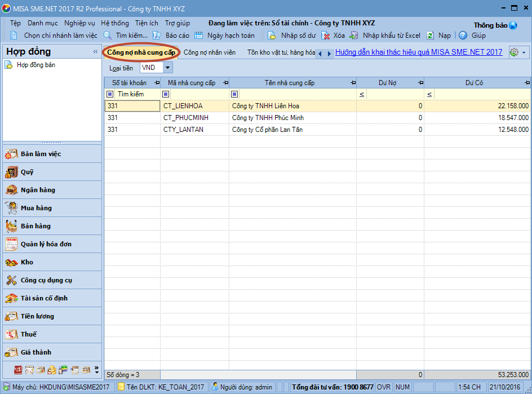Select the CT_LIENHOA supplier row
This screenshot has height=394, width=532.
(318, 106)
